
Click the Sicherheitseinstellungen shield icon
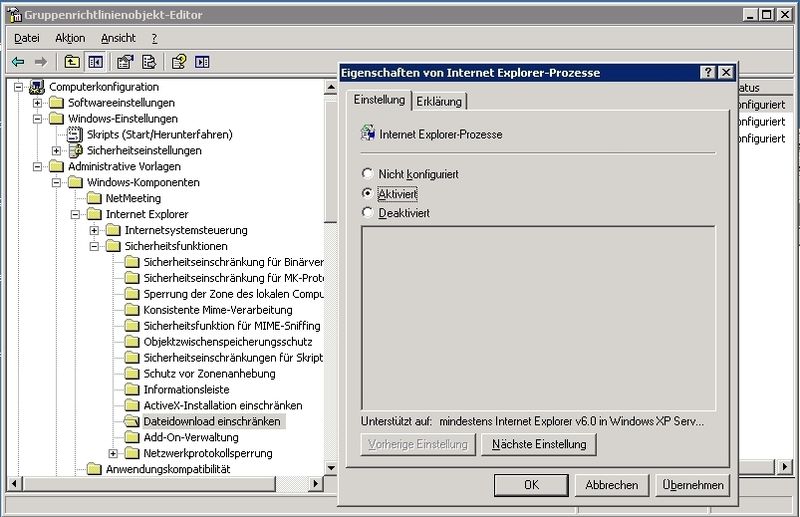pos(76,151)
